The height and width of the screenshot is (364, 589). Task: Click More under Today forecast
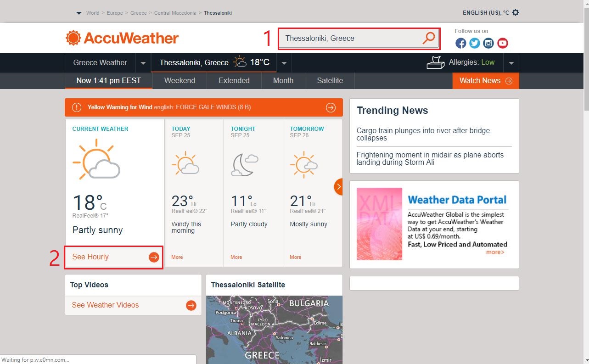click(177, 257)
